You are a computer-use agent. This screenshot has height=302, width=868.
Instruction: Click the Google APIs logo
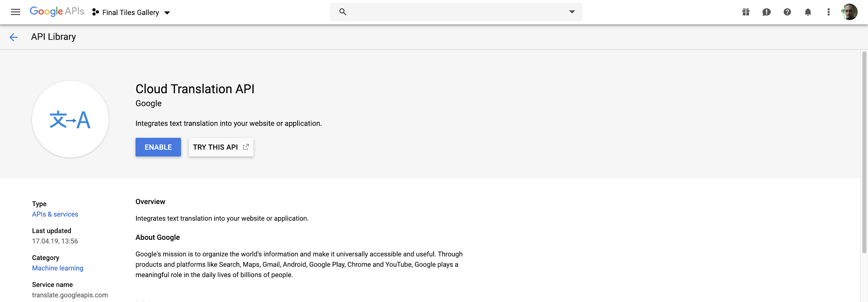pos(57,11)
